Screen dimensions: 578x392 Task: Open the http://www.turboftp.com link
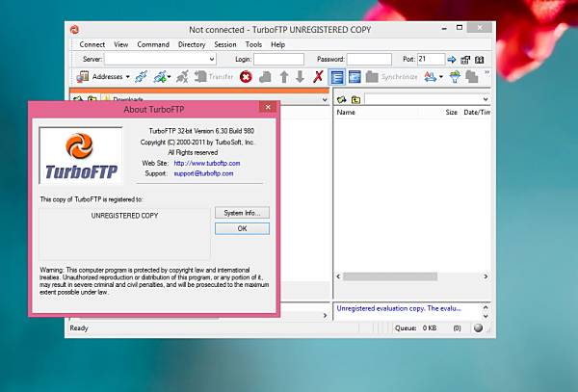(207, 163)
